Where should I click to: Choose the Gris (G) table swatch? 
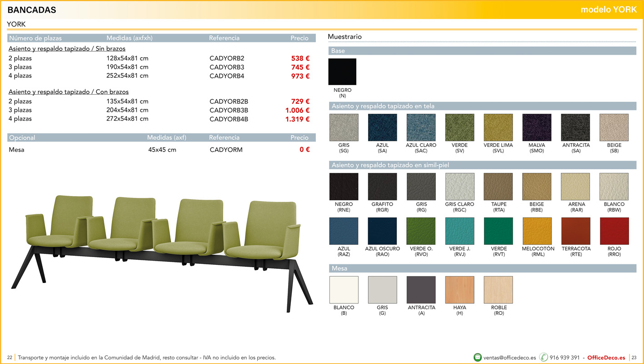(382, 290)
